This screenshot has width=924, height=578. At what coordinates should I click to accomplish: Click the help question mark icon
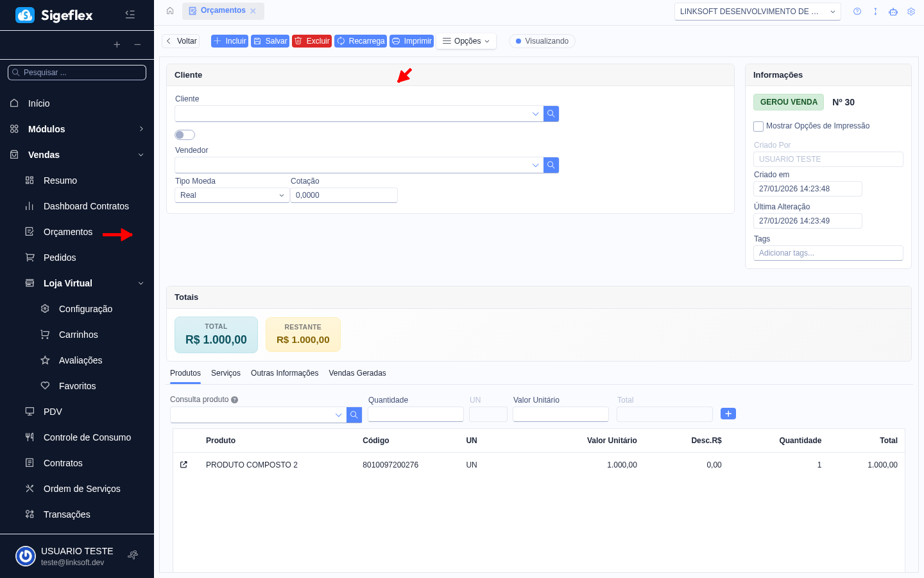(x=857, y=12)
